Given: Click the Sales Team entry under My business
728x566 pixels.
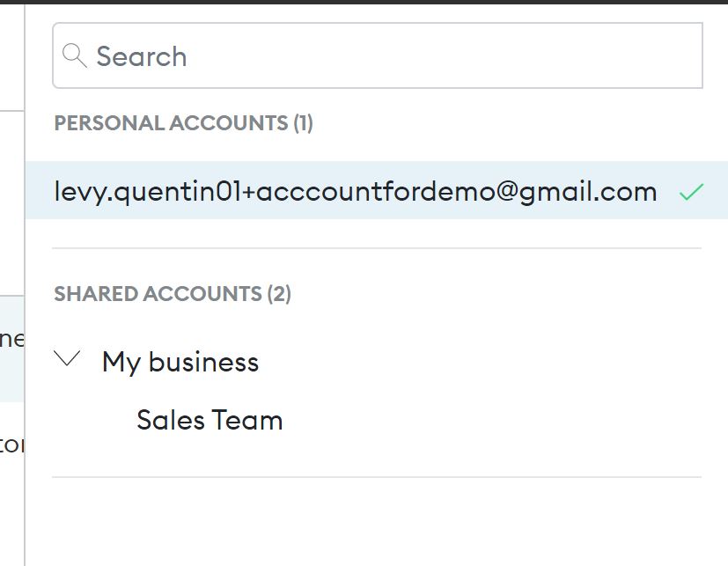Looking at the screenshot, I should [210, 420].
